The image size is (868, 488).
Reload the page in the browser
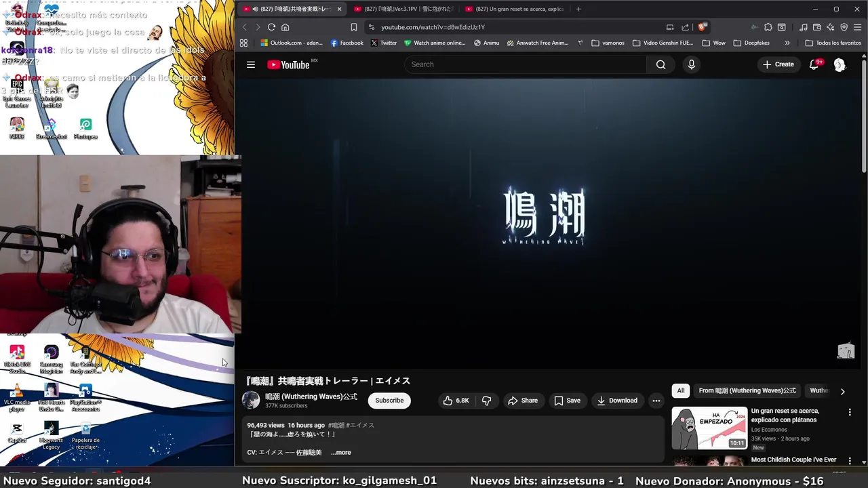tap(271, 27)
